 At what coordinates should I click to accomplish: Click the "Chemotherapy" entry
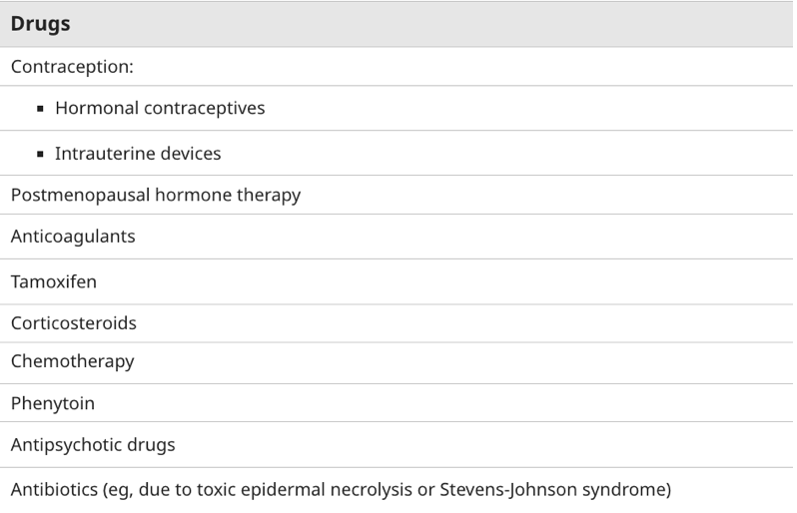72,361
